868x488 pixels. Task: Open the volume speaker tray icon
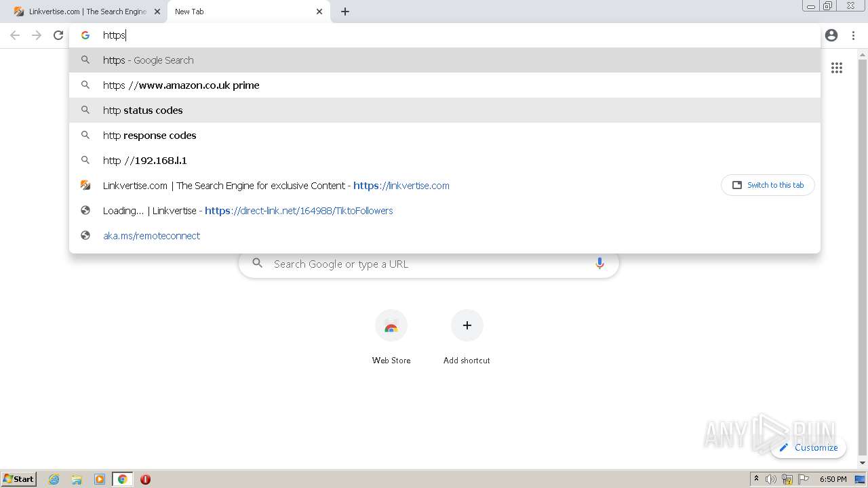pyautogui.click(x=771, y=479)
